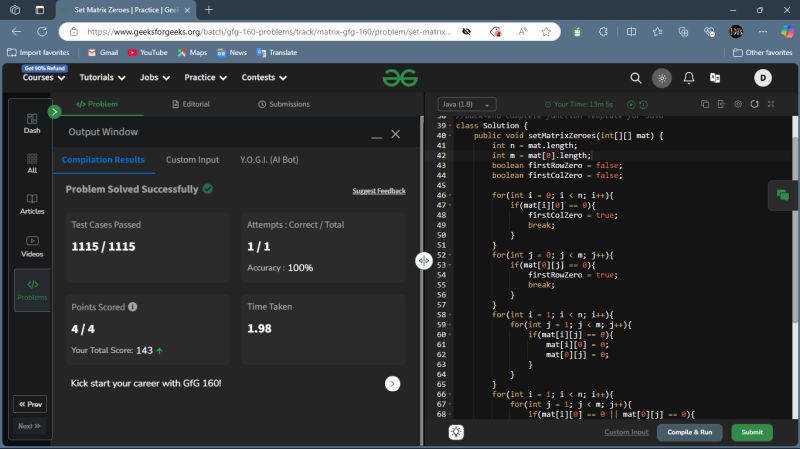Click the Compile & Run button
The height and width of the screenshot is (449, 800).
click(689, 432)
